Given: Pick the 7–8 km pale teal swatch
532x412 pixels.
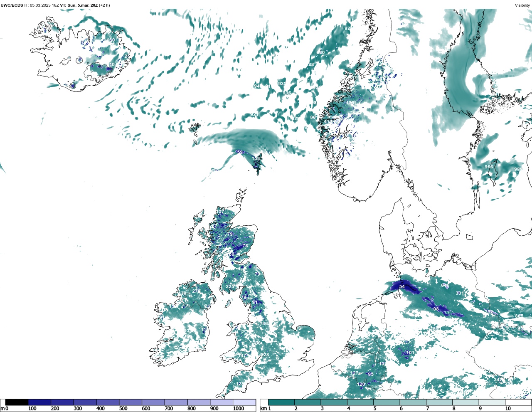Looking at the screenshot, I should click(x=439, y=402).
